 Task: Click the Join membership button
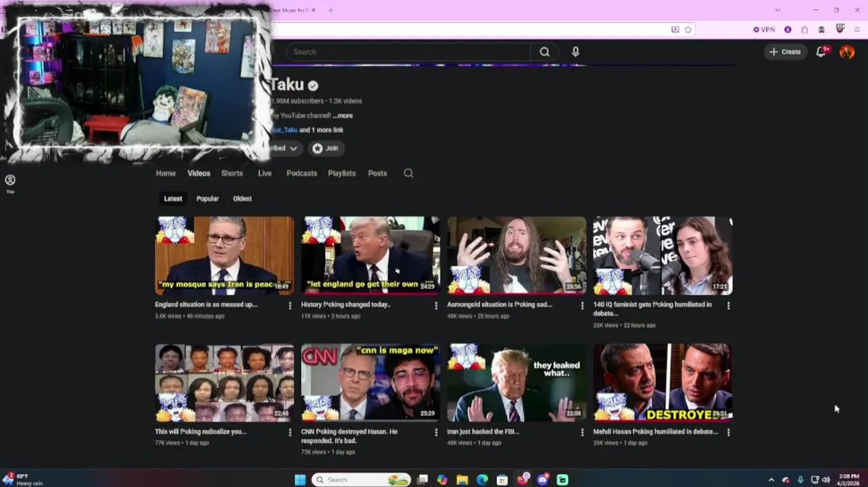tap(325, 148)
